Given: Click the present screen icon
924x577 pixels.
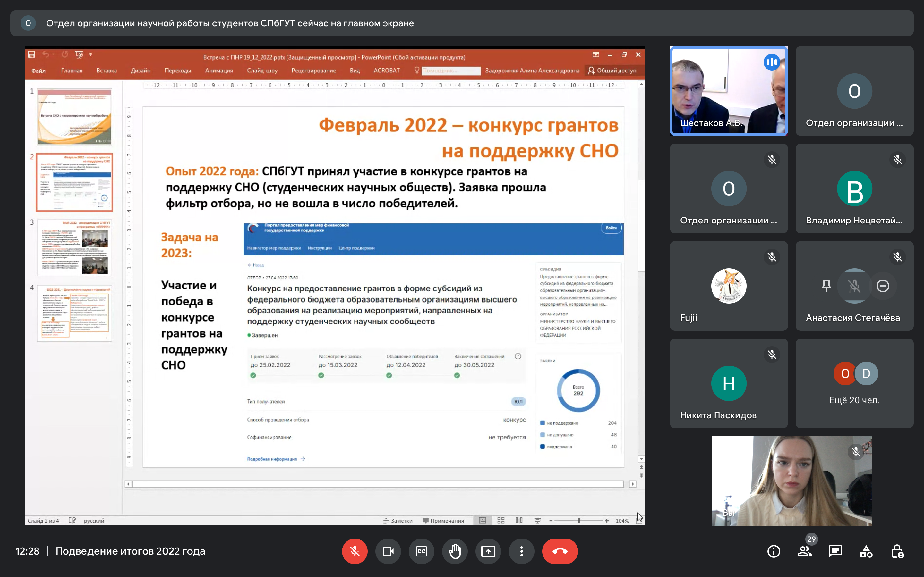Looking at the screenshot, I should (488, 551).
